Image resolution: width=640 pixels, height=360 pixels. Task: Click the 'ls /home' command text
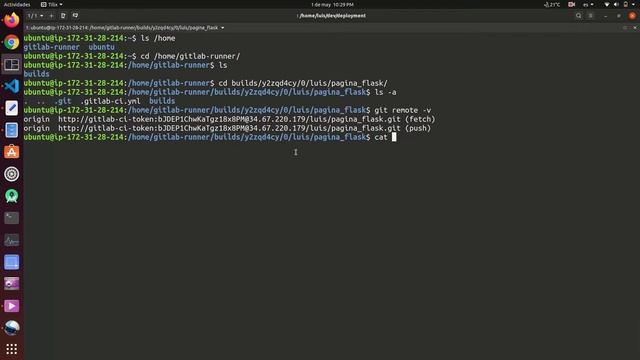point(158,38)
